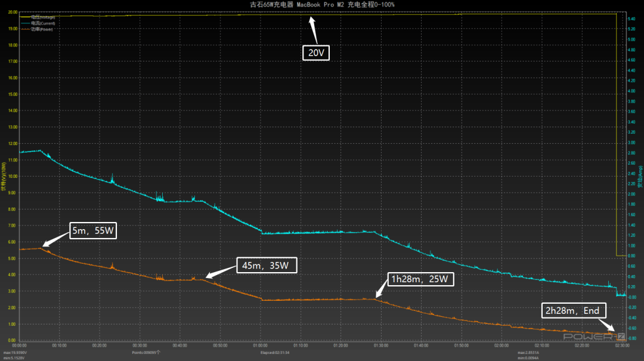The width and height of the screenshot is (644, 361).
Task: Click the 电压(Voltage) legend entry
Action: (38, 17)
